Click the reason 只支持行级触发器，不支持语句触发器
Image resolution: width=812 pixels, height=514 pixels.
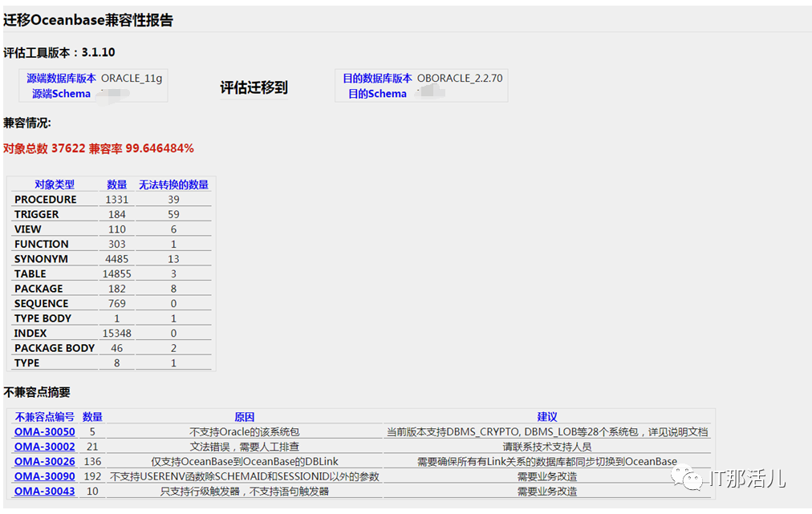tap(245, 492)
